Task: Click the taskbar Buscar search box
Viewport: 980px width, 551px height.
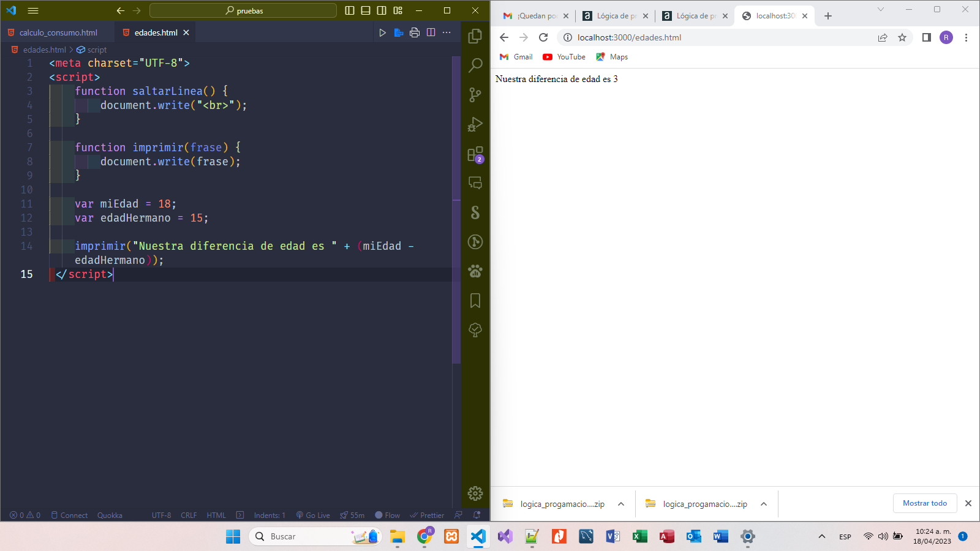Action: coord(315,536)
